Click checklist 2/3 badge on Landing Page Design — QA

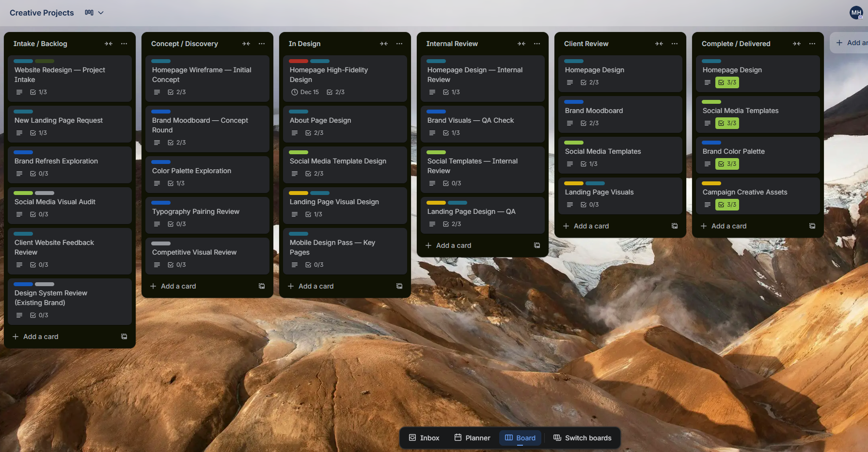click(452, 224)
